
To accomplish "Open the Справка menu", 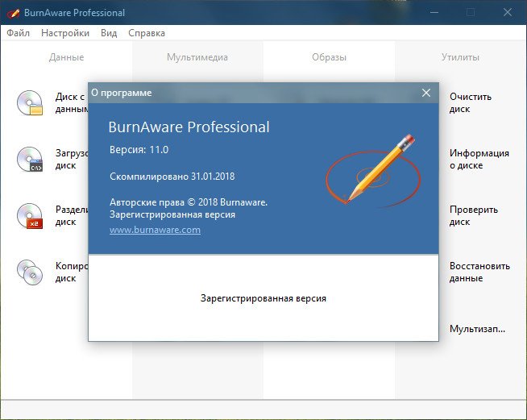I will pos(147,33).
